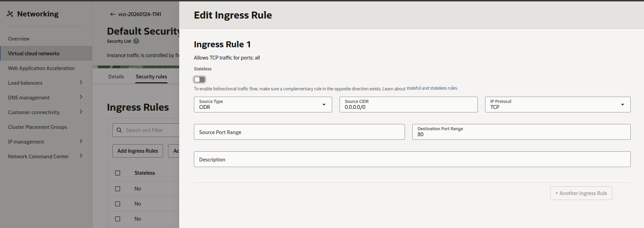Go back to vcn-20260124-1741
The image size is (644, 228).
click(x=140, y=14)
